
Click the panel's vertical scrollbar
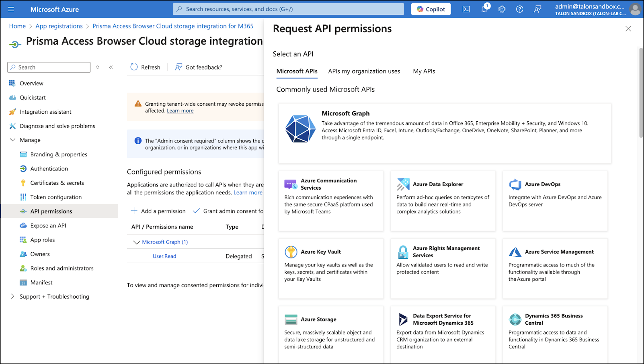(x=641, y=92)
